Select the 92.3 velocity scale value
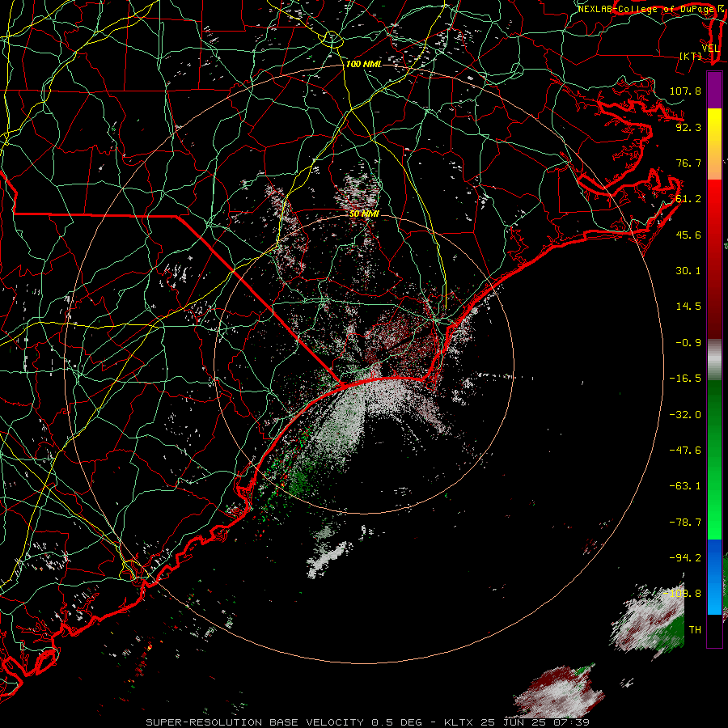 [688, 127]
